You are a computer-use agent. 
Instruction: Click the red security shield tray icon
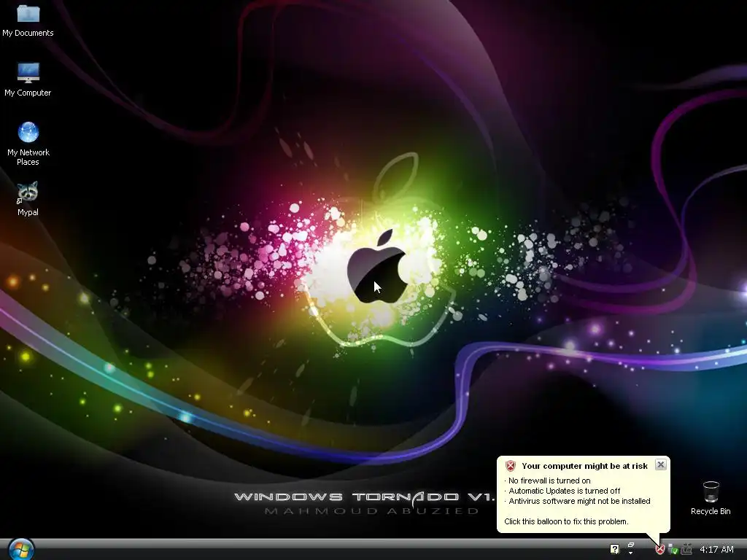659,550
